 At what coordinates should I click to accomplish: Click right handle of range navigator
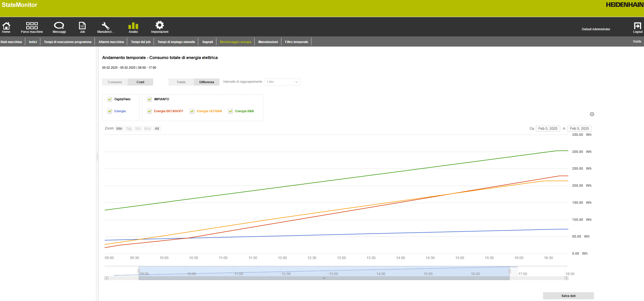[509, 271]
